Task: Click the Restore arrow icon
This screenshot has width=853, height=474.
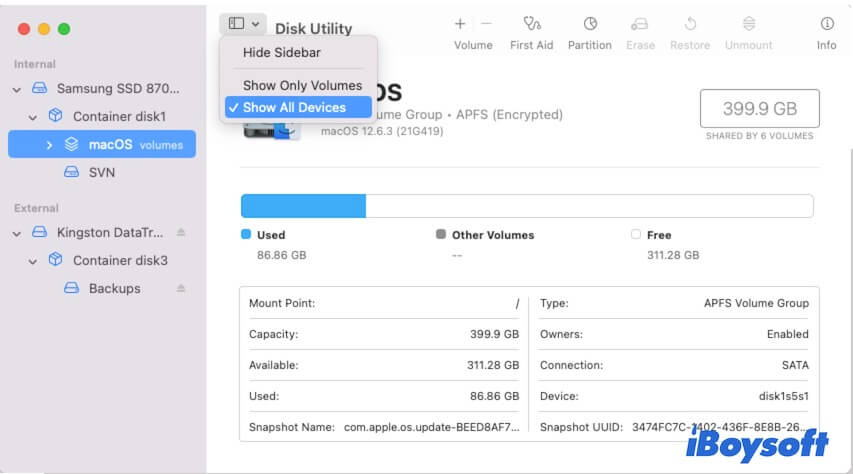Action: [x=690, y=24]
